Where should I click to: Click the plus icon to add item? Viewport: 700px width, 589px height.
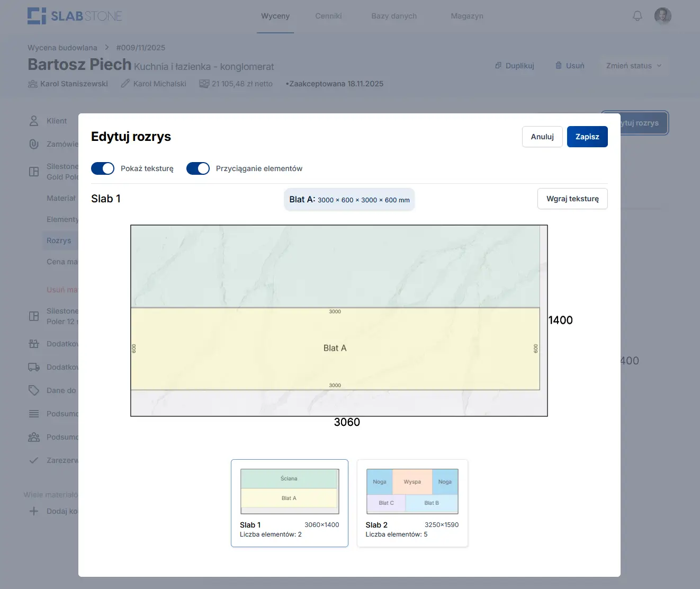(34, 511)
